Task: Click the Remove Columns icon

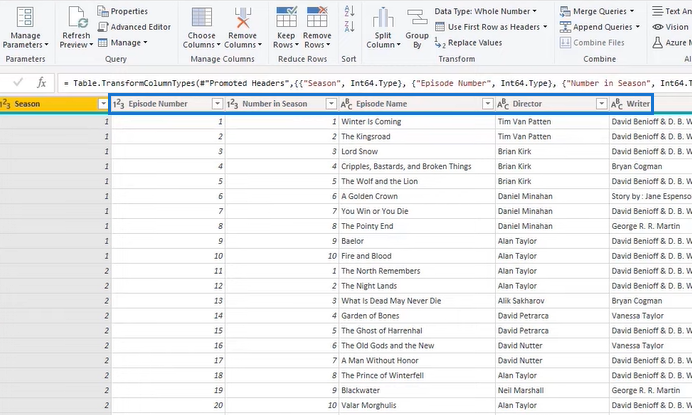Action: (x=242, y=17)
